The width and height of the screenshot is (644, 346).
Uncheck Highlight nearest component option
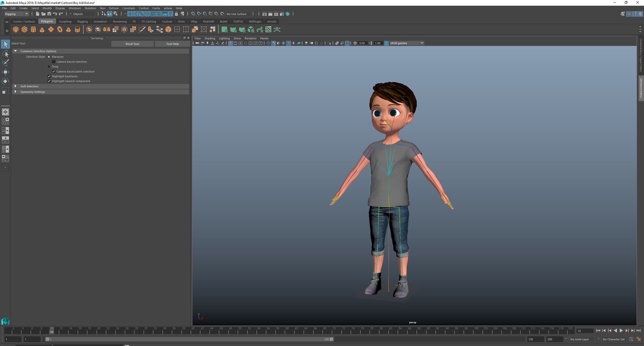click(49, 81)
